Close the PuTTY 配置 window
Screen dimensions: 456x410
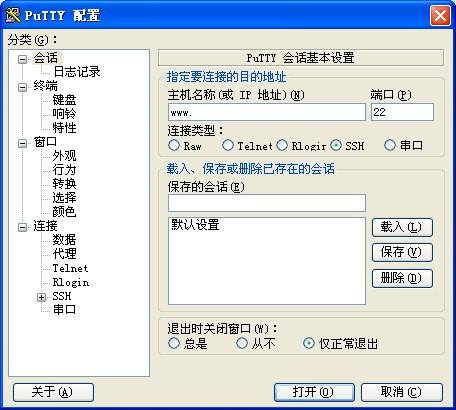(x=440, y=15)
